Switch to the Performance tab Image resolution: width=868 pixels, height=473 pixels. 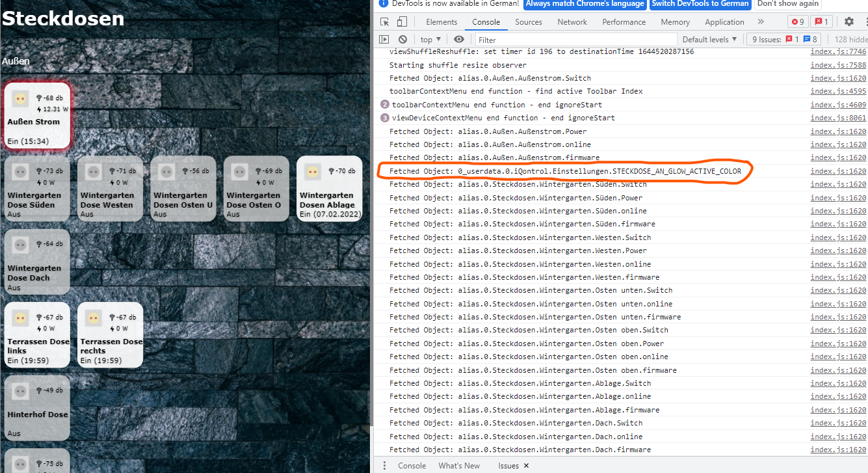[x=624, y=21]
